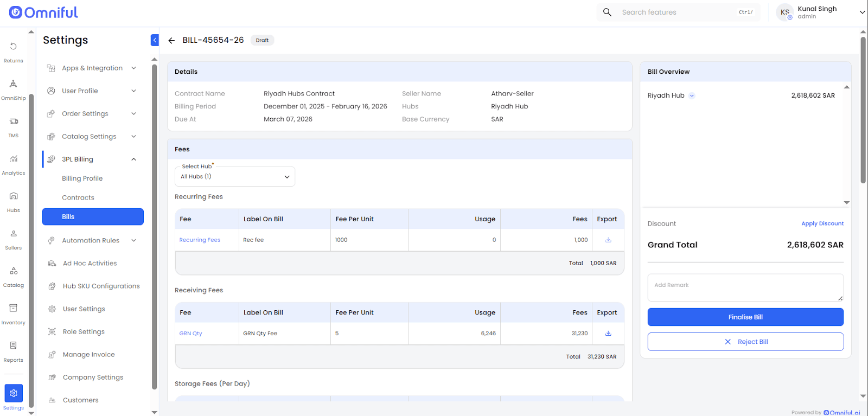Download the GRN Qty fee export
868x416 pixels.
608,334
